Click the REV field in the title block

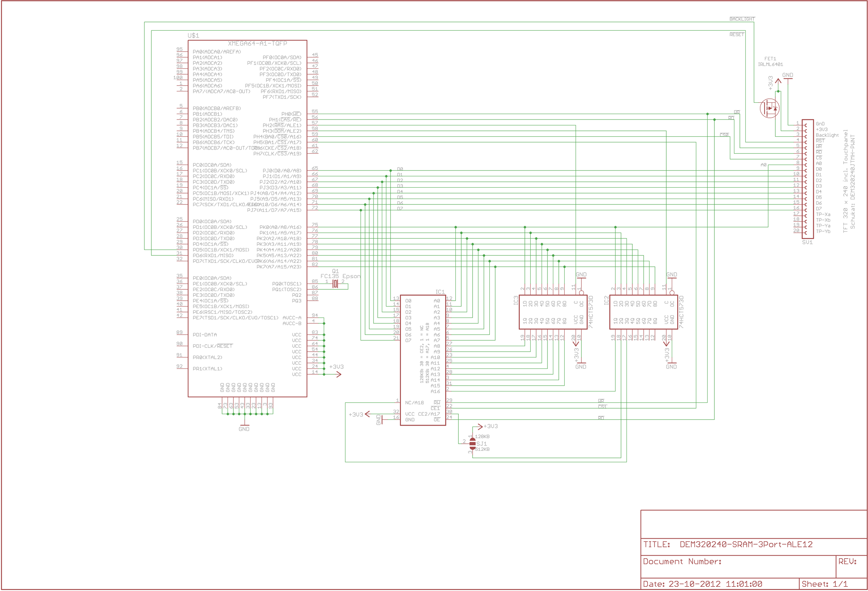point(847,562)
